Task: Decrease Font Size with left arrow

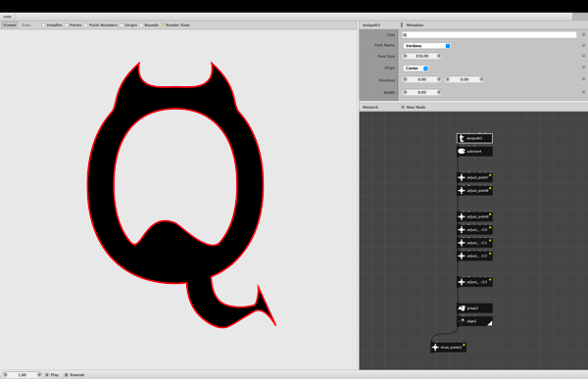Action: 405,56
